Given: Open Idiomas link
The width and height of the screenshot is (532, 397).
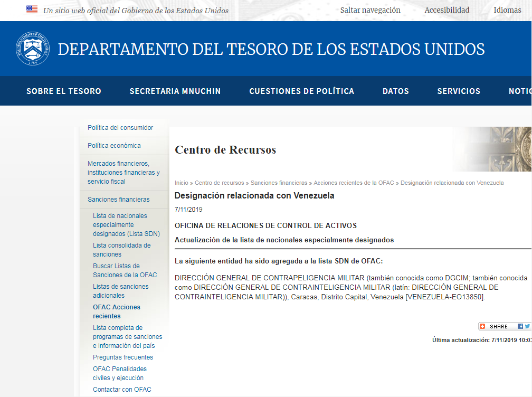Looking at the screenshot, I should click(x=507, y=10).
